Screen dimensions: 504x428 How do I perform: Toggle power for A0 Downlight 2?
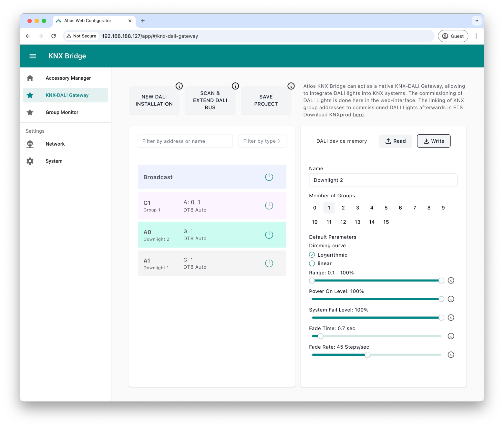(x=269, y=235)
